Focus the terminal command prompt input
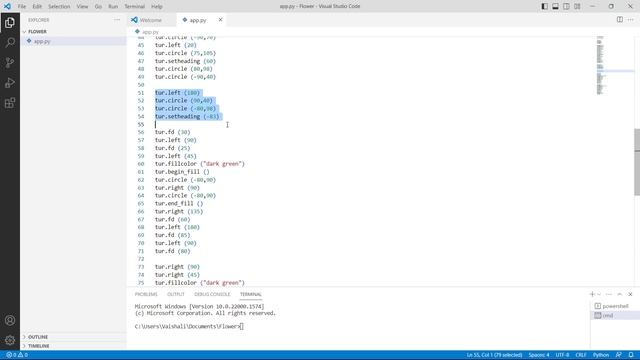 [x=242, y=327]
